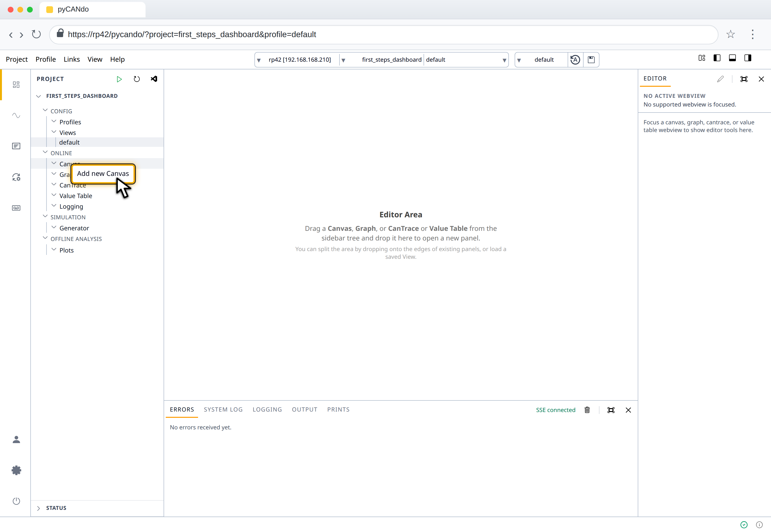Open the recorder tape icon in the activity bar

pyautogui.click(x=16, y=208)
